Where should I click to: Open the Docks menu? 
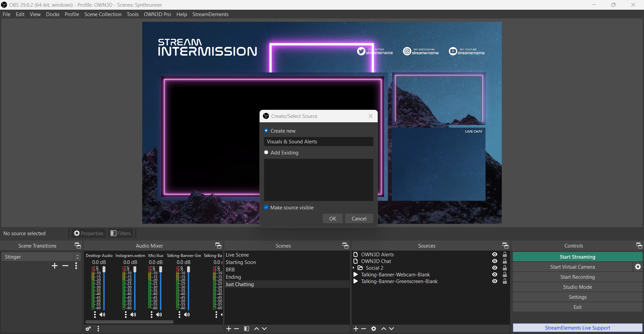coord(53,14)
